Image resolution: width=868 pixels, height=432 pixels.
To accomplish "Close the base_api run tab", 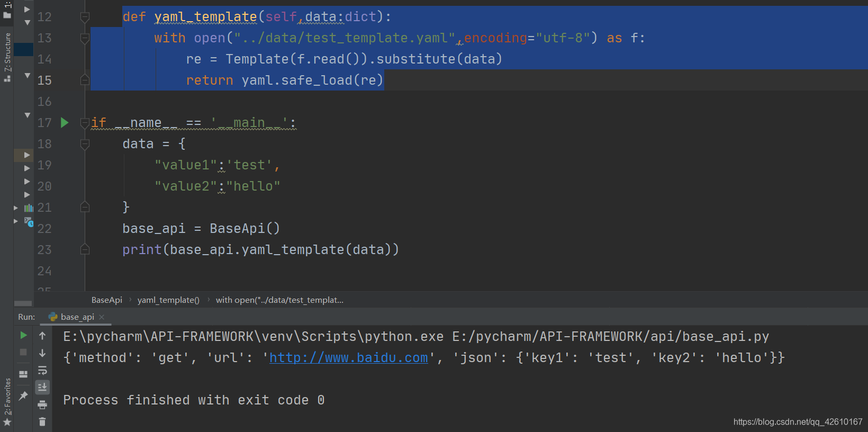I will pyautogui.click(x=102, y=317).
